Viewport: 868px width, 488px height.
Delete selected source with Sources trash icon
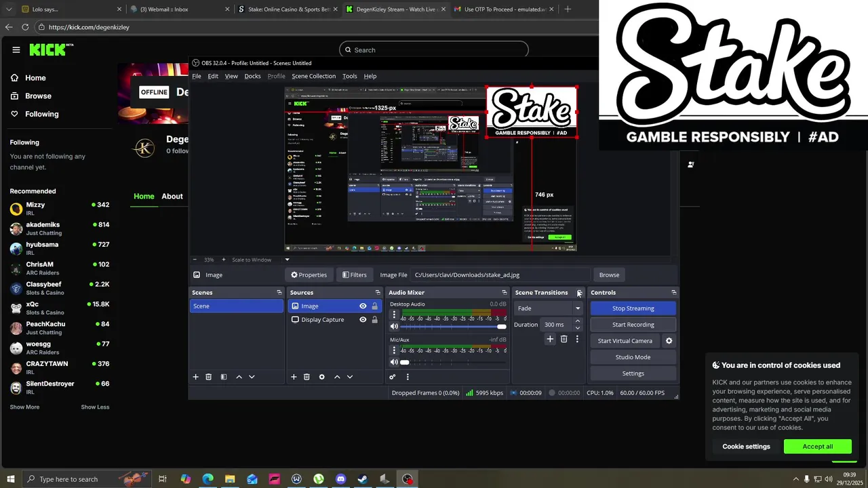point(307,377)
